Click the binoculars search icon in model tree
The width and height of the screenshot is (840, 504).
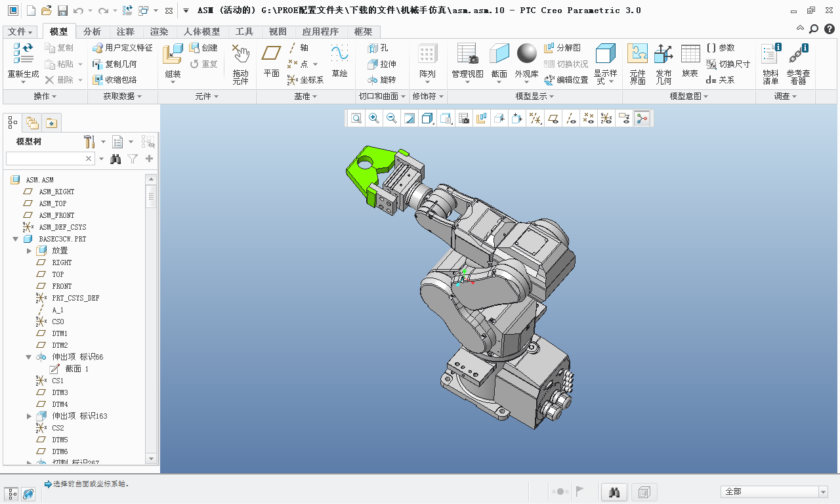point(116,159)
